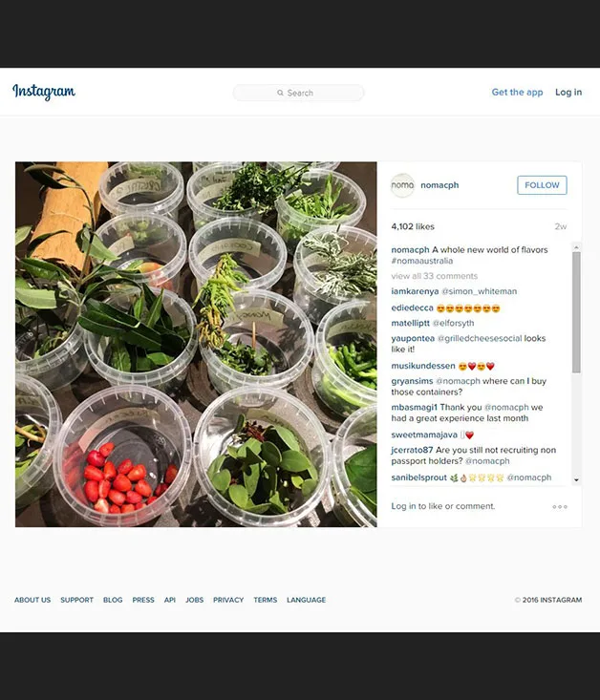The height and width of the screenshot is (700, 600).
Task: Click the comments scrollbar thumb
Action: click(x=576, y=312)
